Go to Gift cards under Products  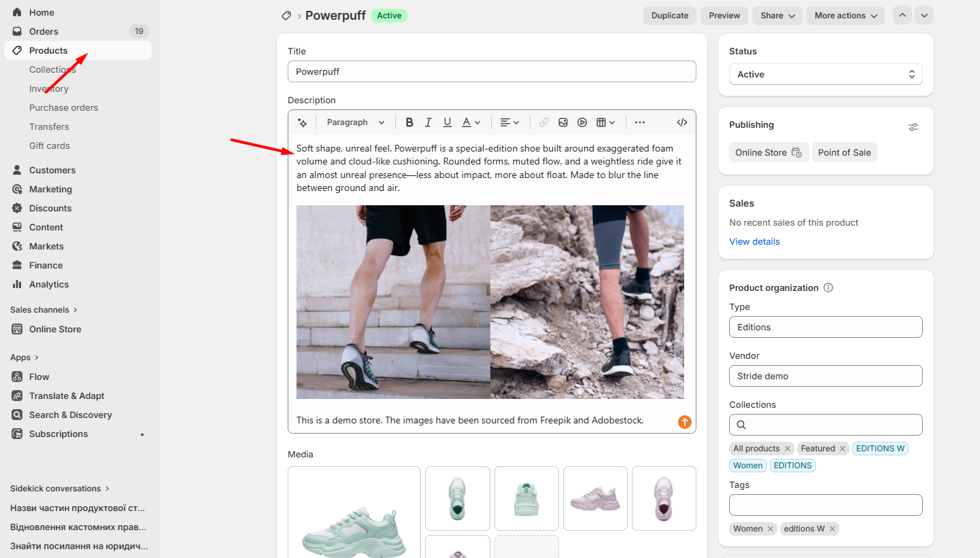[50, 145]
